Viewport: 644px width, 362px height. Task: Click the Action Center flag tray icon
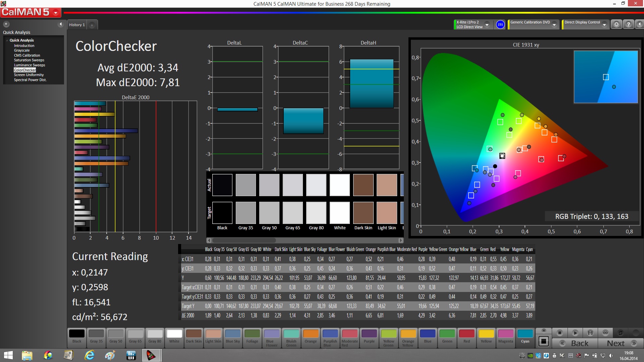587,356
